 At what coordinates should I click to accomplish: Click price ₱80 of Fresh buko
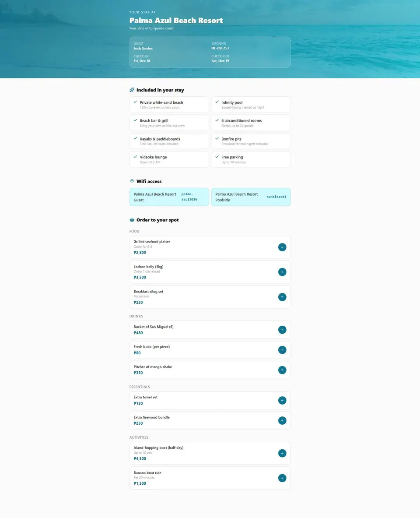(137, 353)
